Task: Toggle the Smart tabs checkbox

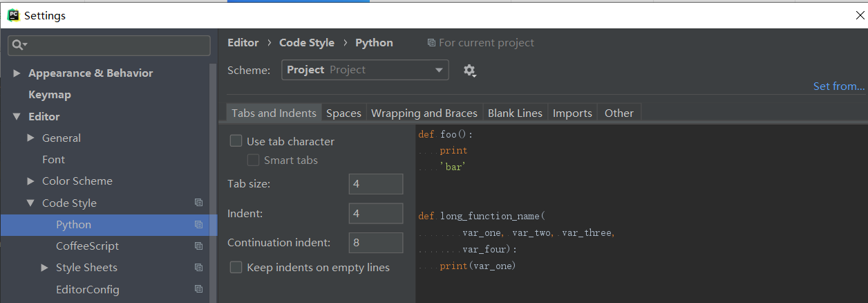Action: pyautogui.click(x=253, y=160)
